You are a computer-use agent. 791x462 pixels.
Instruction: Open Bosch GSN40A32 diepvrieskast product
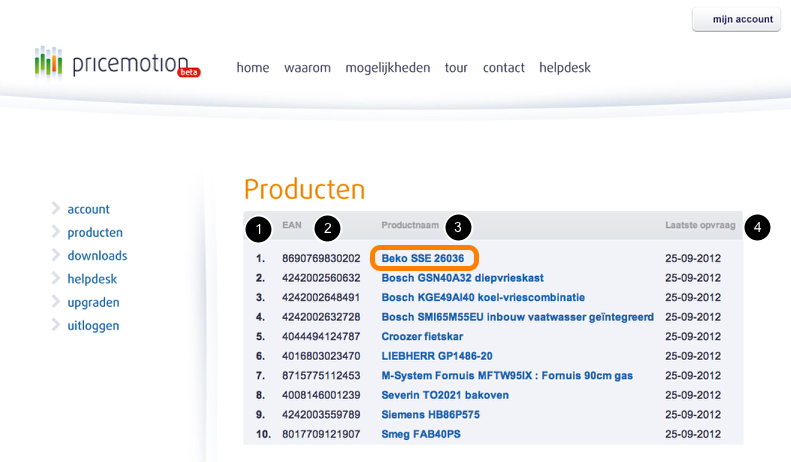(x=463, y=278)
